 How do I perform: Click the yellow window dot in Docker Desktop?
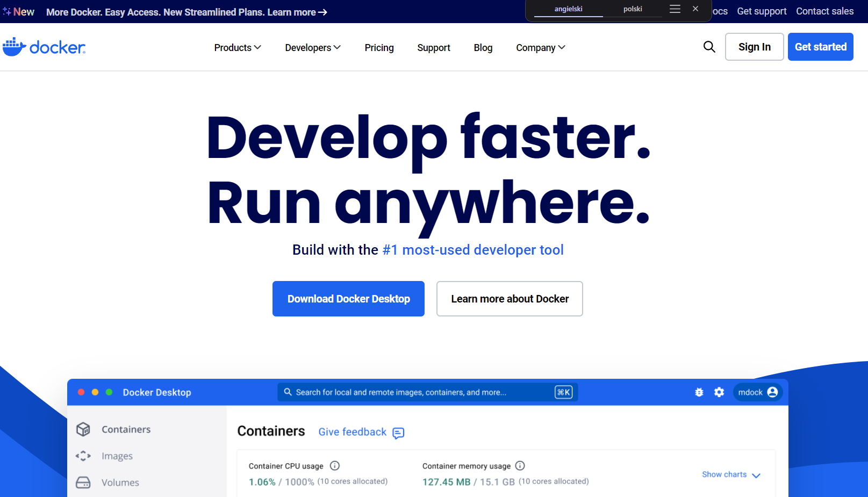(x=95, y=392)
